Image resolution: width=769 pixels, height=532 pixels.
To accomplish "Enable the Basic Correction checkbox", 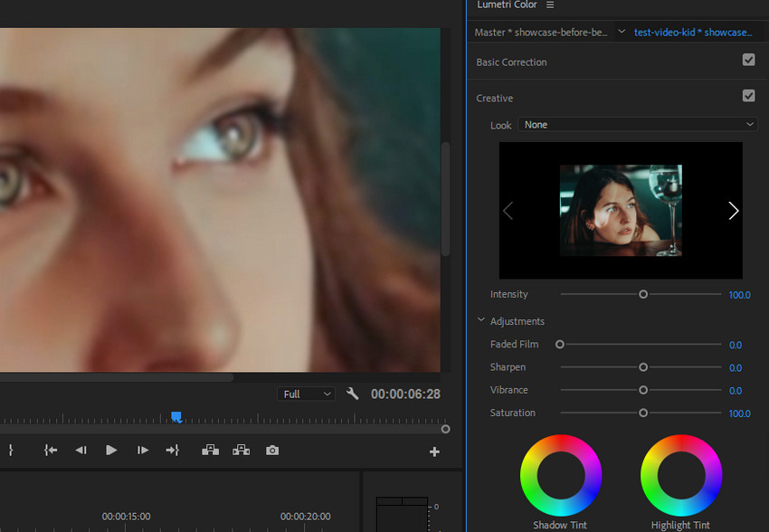I will coord(748,60).
